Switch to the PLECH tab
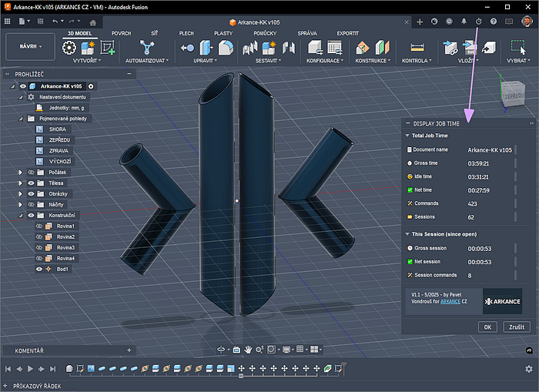The width and height of the screenshot is (539, 392). pyautogui.click(x=186, y=33)
